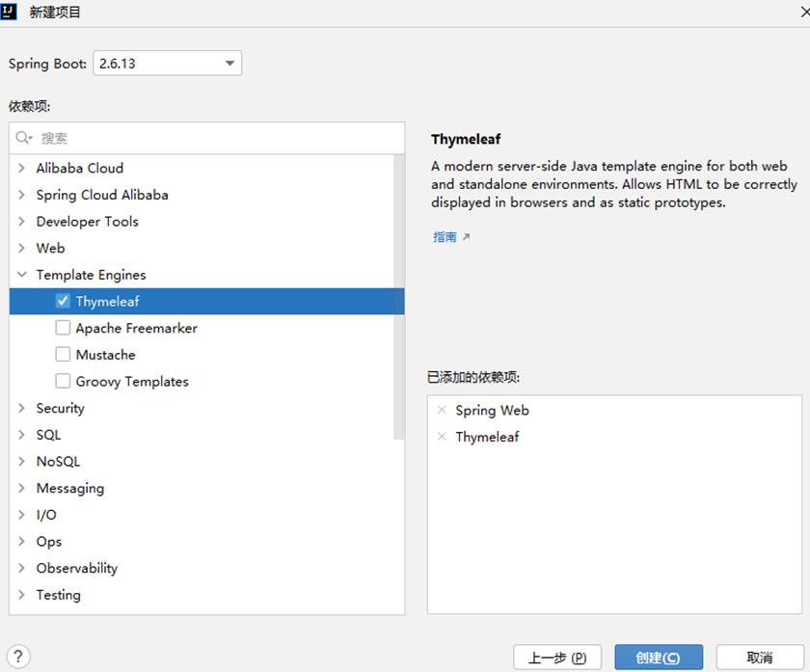Screen dimensions: 810x672
Task: Expand the Web category
Action: point(21,248)
